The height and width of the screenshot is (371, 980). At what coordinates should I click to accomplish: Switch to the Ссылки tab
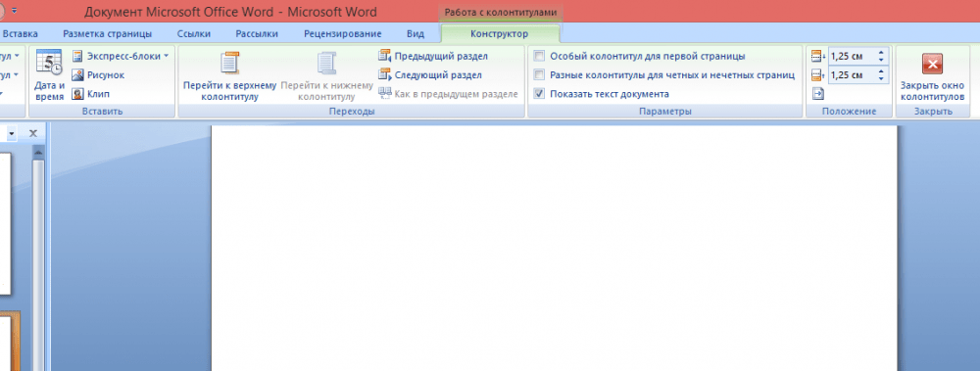pos(194,33)
